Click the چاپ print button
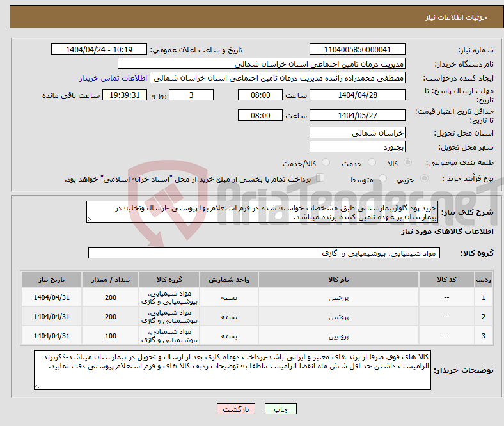 point(281,409)
